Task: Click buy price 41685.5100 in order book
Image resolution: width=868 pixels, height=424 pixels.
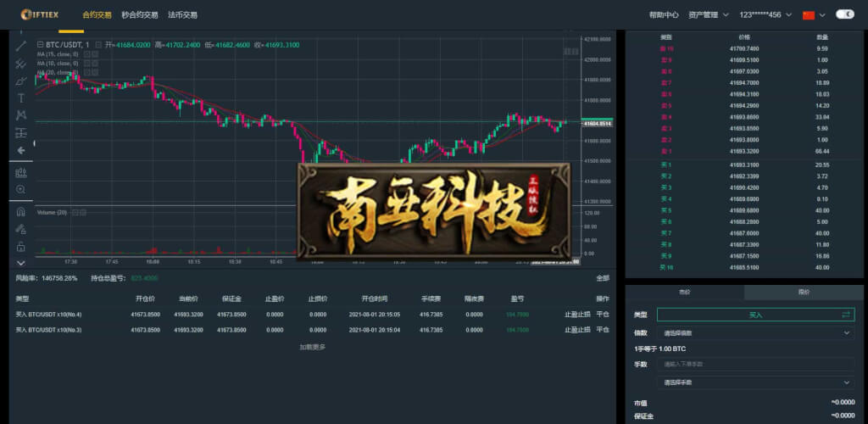Action: tap(744, 268)
